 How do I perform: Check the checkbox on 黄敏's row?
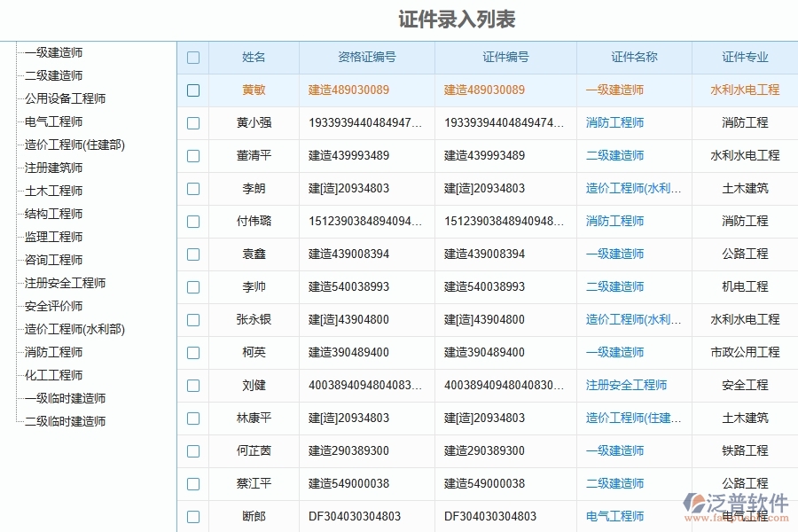193,90
